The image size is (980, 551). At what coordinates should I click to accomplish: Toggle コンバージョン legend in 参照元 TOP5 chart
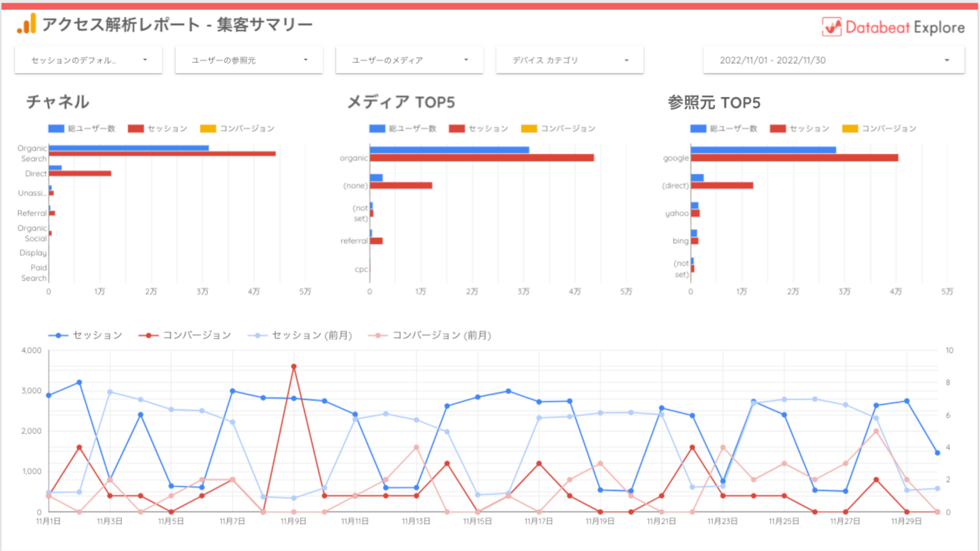888,129
